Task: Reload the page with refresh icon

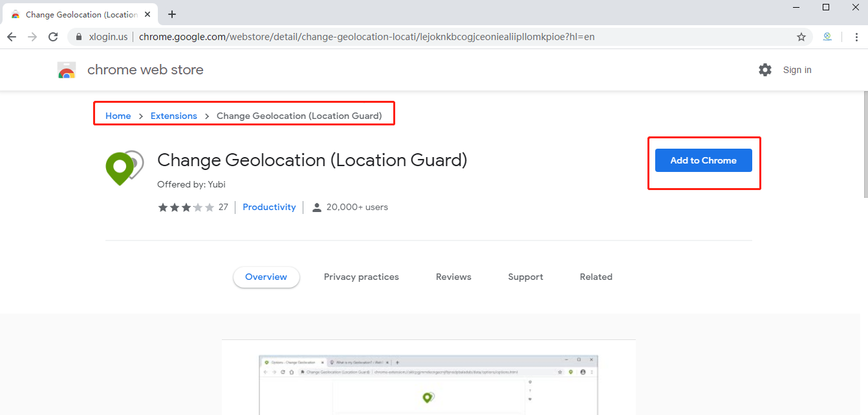Action: (53, 37)
